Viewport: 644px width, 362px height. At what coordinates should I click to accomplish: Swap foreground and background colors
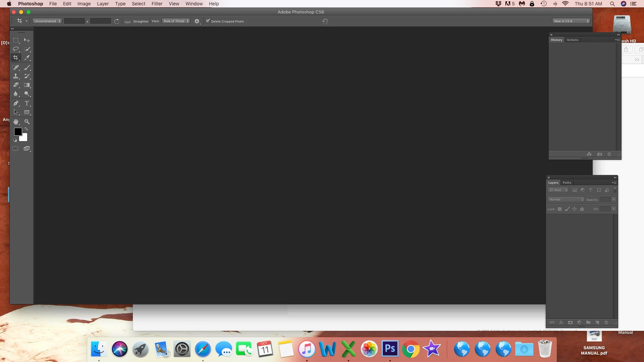coord(26,129)
